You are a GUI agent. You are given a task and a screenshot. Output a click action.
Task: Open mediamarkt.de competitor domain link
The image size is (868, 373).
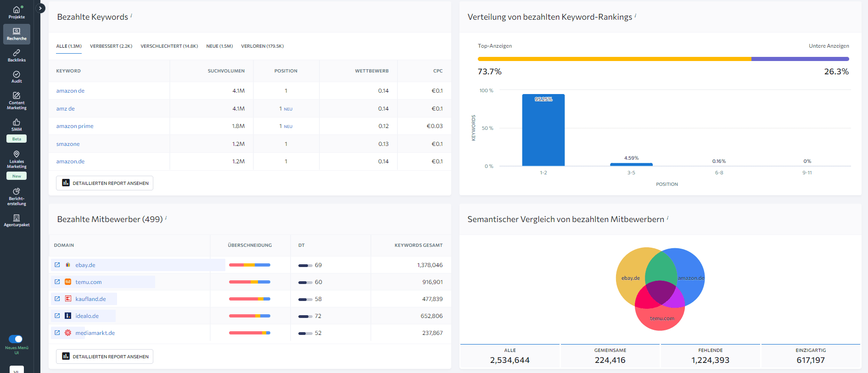click(95, 333)
